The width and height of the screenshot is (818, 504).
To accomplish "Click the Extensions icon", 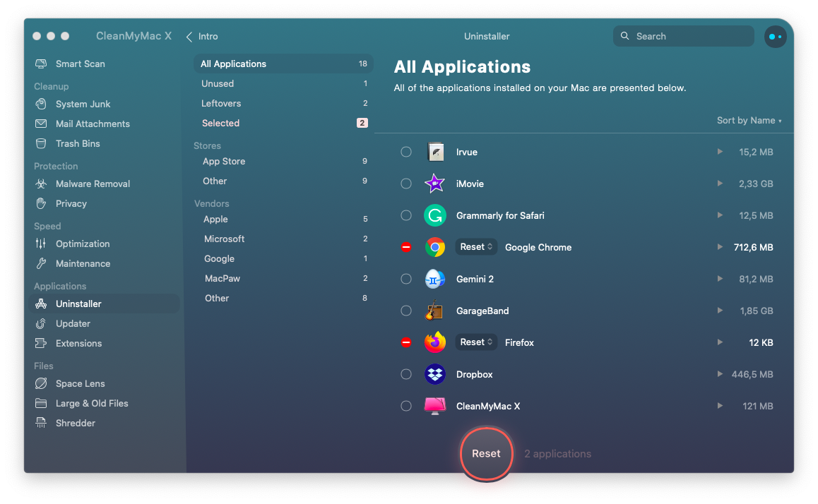I will click(x=41, y=343).
